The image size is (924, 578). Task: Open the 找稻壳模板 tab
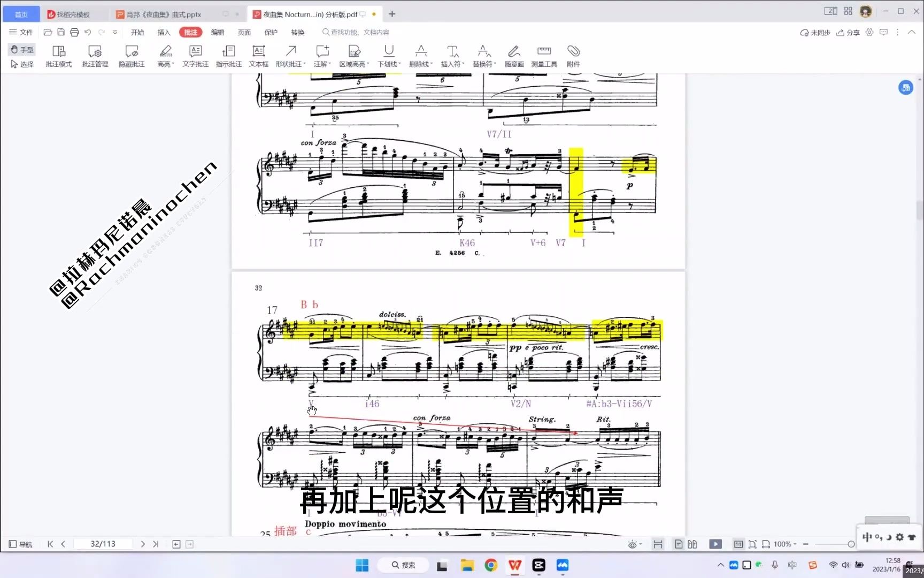click(73, 14)
